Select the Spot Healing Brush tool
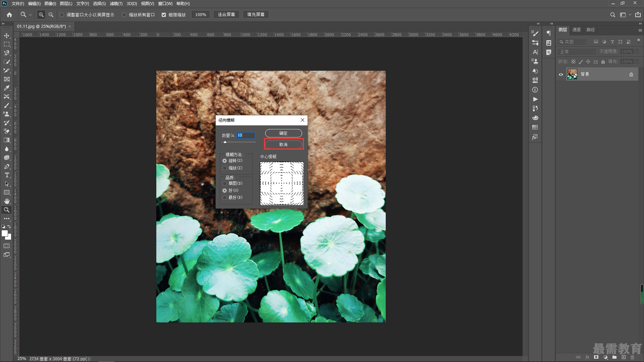644x362 pixels. (7, 97)
